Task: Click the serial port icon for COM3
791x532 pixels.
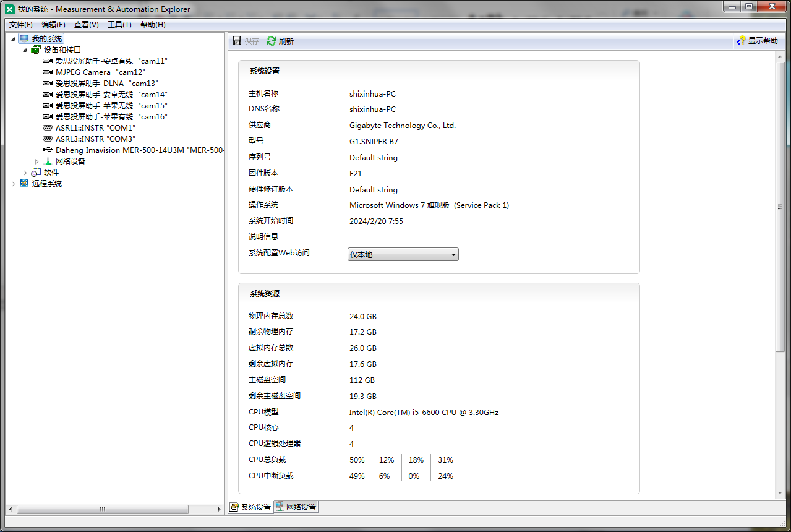Action: click(x=48, y=139)
